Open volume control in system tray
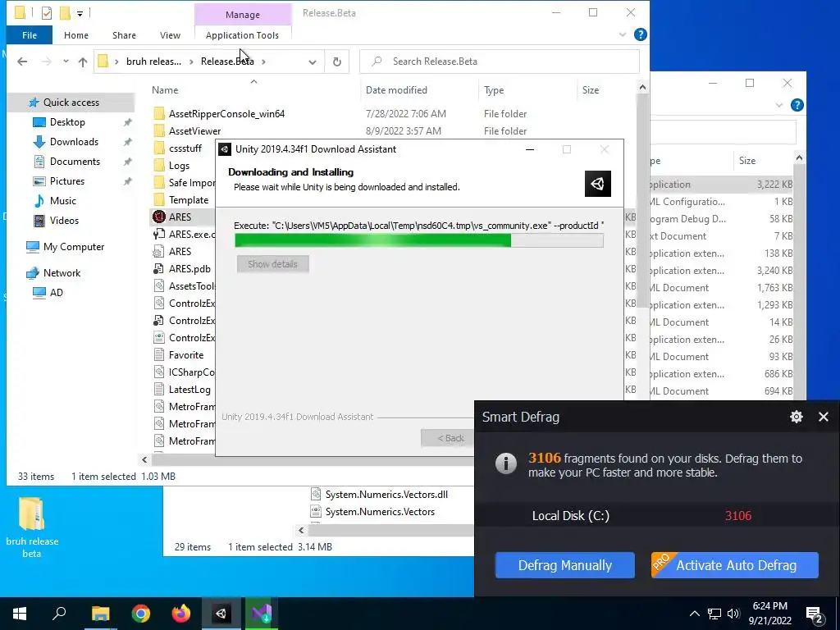This screenshot has width=840, height=630. (733, 614)
